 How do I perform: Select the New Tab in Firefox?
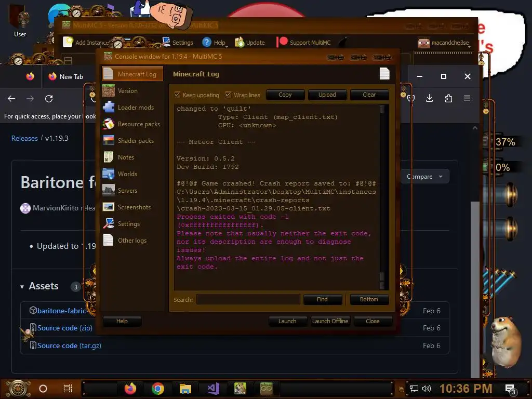click(x=66, y=77)
